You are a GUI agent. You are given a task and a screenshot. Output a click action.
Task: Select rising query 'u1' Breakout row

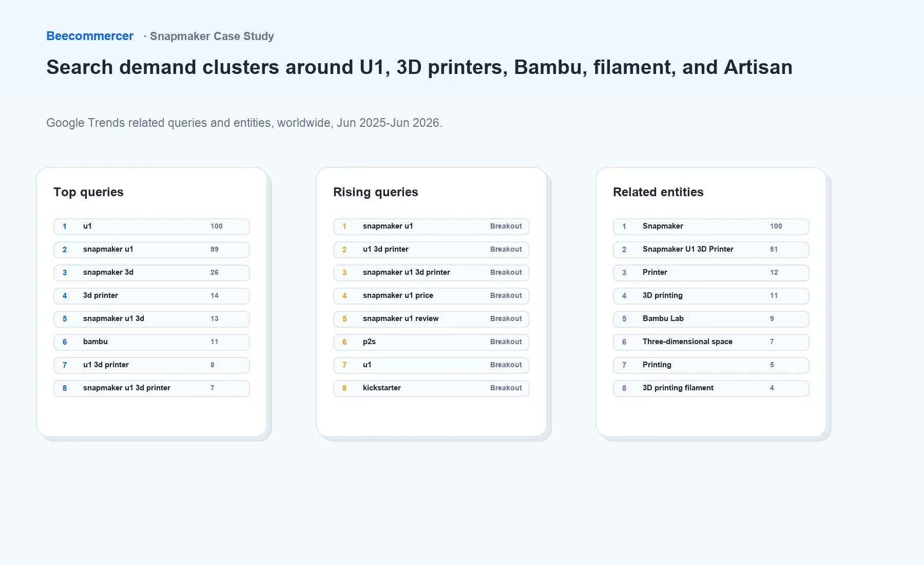coord(431,365)
